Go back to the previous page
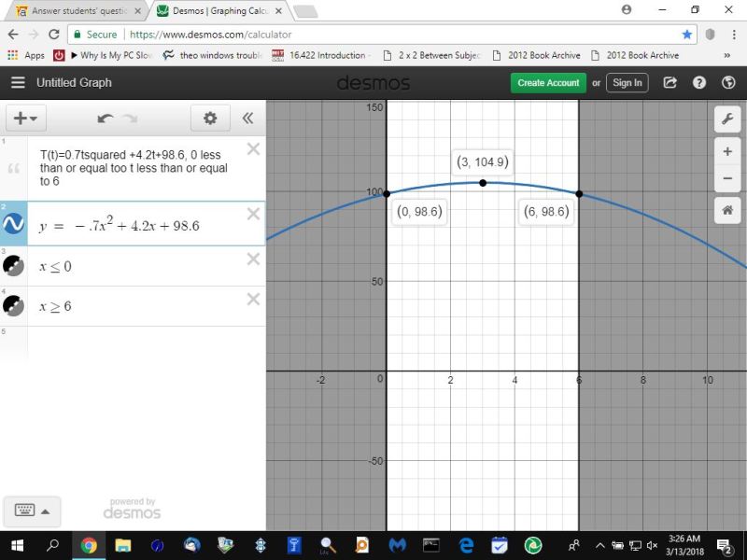This screenshot has height=560, width=747. tap(13, 35)
